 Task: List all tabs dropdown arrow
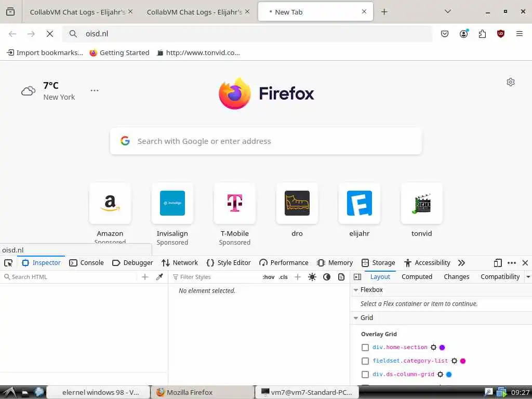click(448, 11)
